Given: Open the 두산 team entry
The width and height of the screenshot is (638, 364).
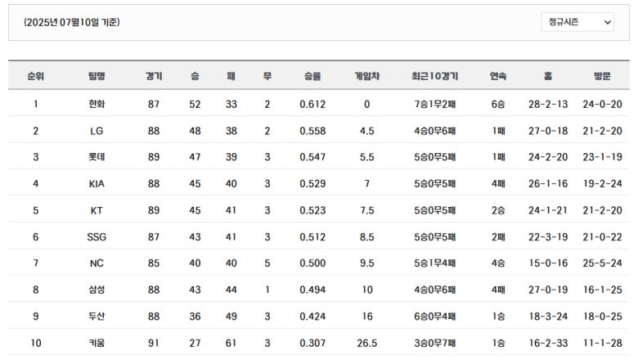Looking at the screenshot, I should 97,317.
